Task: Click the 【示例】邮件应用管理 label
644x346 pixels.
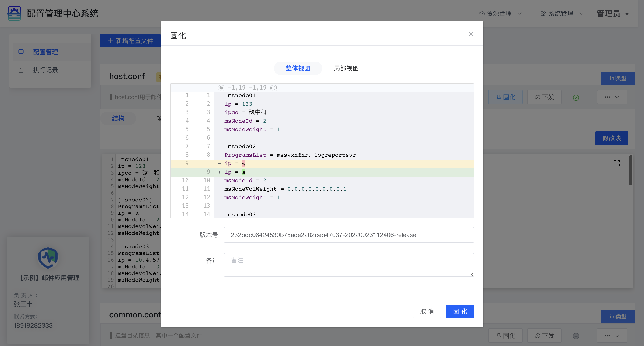Action: click(x=49, y=278)
